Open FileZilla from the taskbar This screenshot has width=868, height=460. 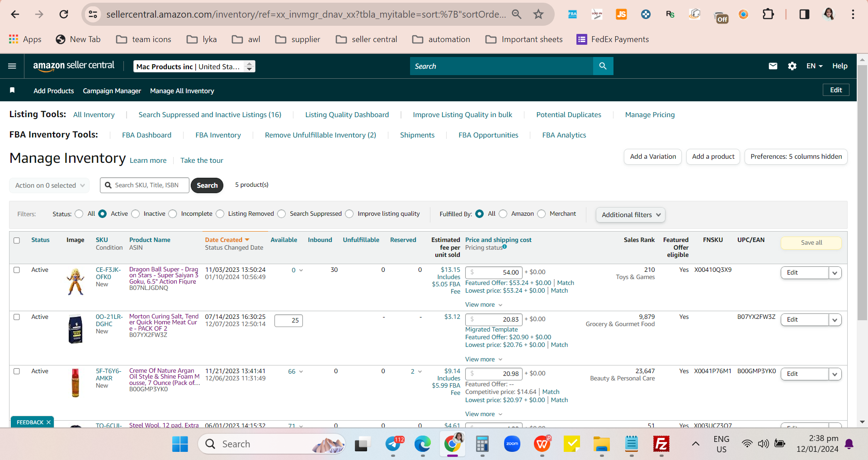point(661,444)
